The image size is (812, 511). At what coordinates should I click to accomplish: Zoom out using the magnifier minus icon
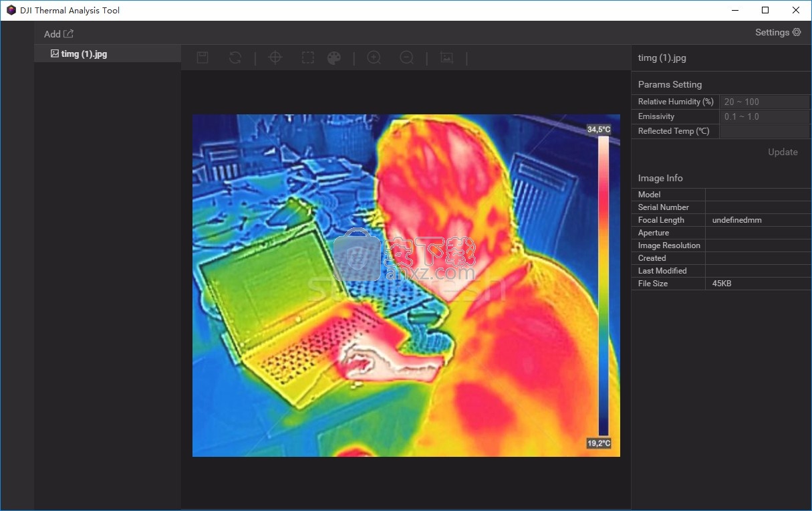[407, 58]
